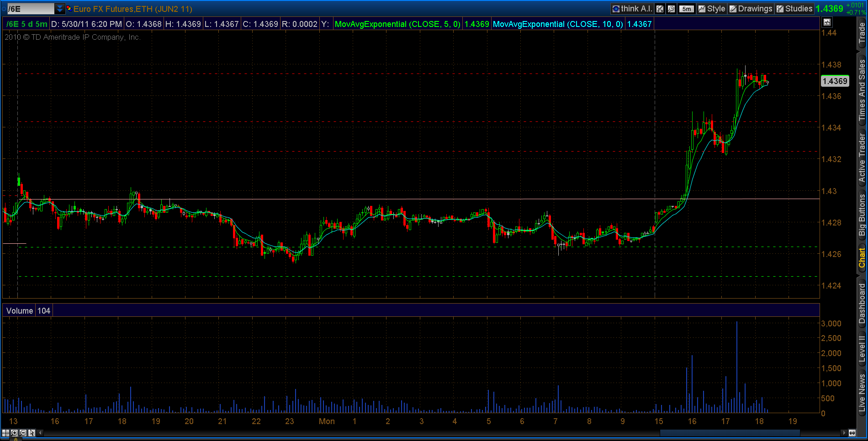
Task: Click the 3,000 volume axis label
Action: click(831, 323)
